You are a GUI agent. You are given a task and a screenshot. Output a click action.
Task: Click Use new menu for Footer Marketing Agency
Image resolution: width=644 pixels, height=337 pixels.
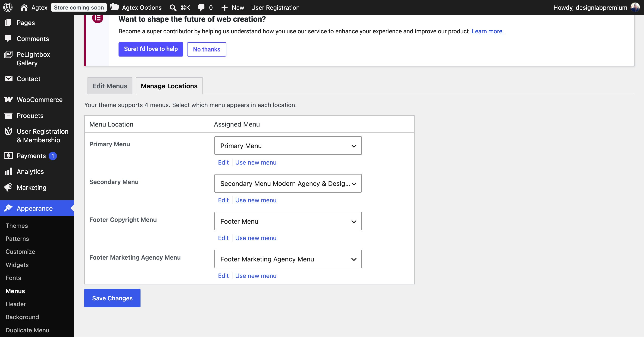(256, 276)
